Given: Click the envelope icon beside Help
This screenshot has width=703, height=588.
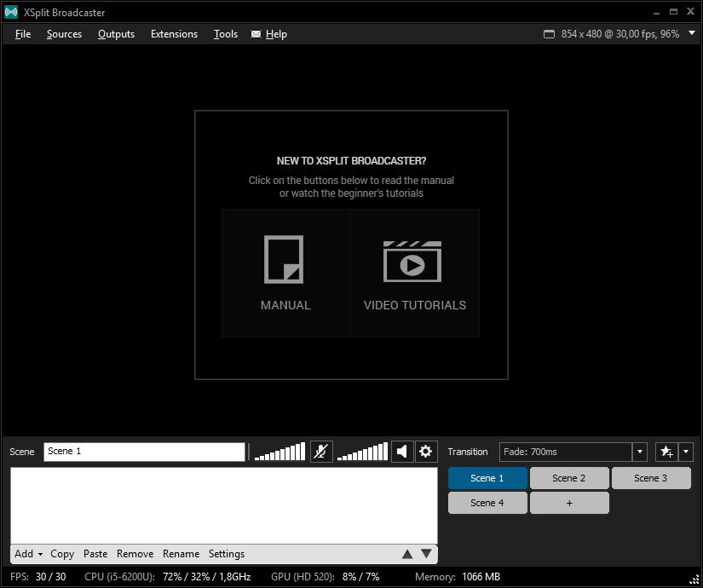Looking at the screenshot, I should tap(256, 34).
